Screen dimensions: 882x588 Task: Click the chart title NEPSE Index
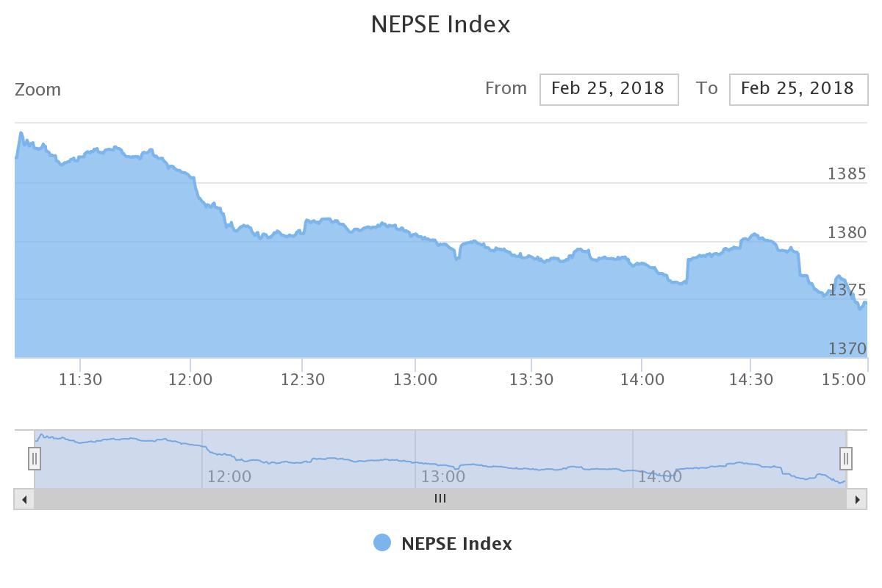click(440, 24)
